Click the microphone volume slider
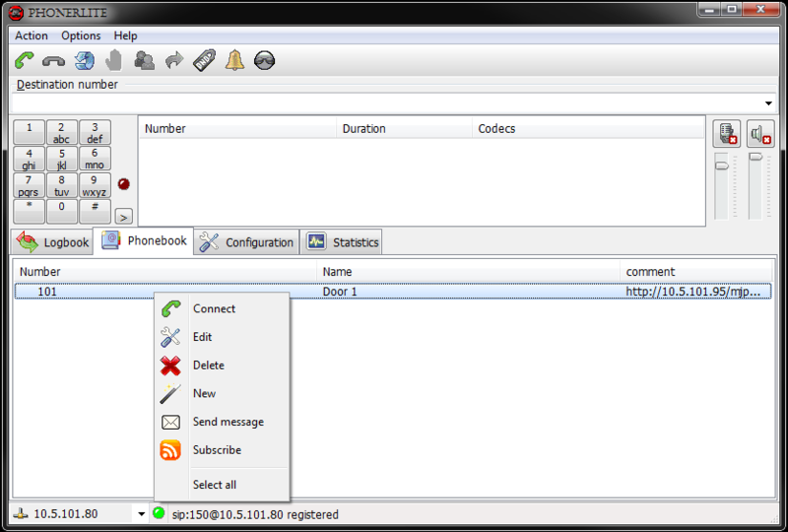Viewport: 788px width, 532px height. point(722,166)
